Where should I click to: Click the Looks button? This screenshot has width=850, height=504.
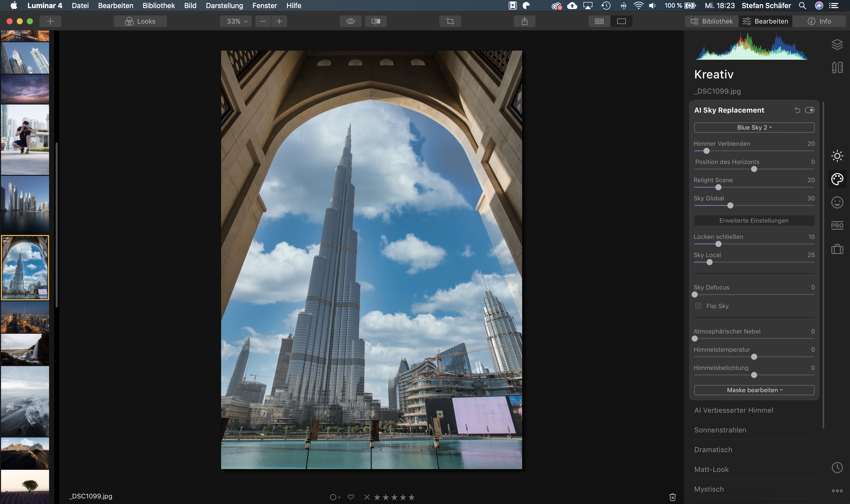140,21
